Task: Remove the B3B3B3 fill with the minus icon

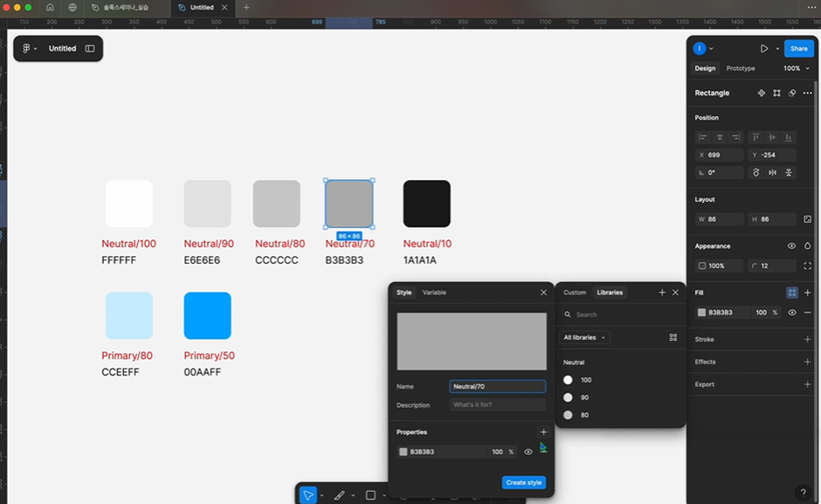Action: [807, 312]
